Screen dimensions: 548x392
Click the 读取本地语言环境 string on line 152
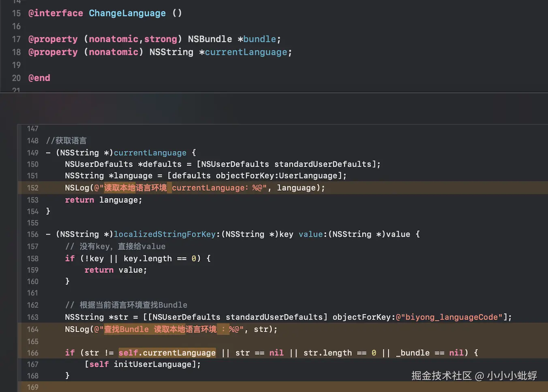pos(135,188)
